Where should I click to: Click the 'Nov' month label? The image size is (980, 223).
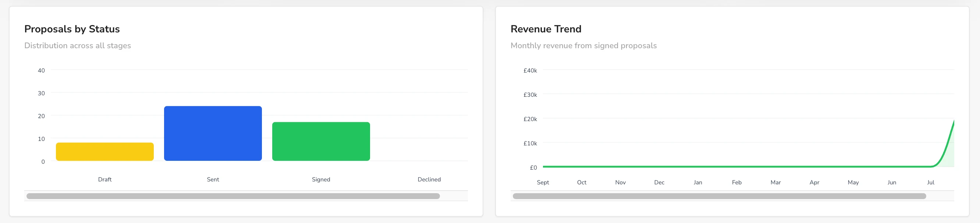tap(621, 182)
